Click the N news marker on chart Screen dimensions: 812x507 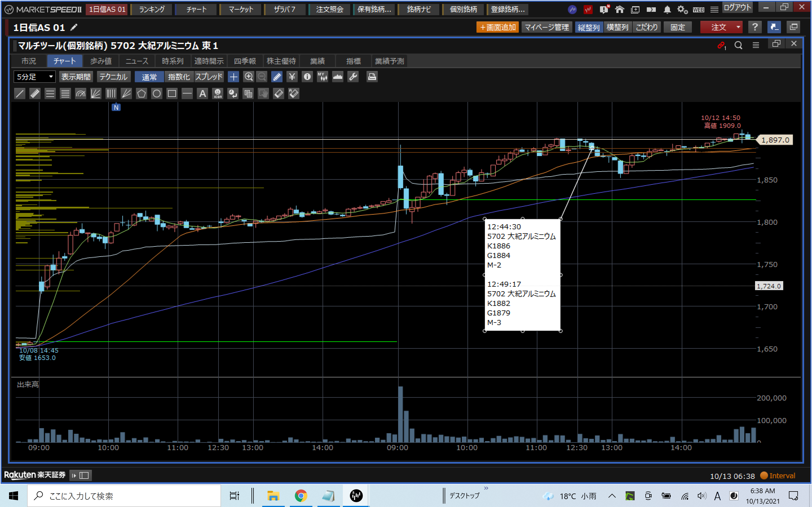tap(116, 107)
